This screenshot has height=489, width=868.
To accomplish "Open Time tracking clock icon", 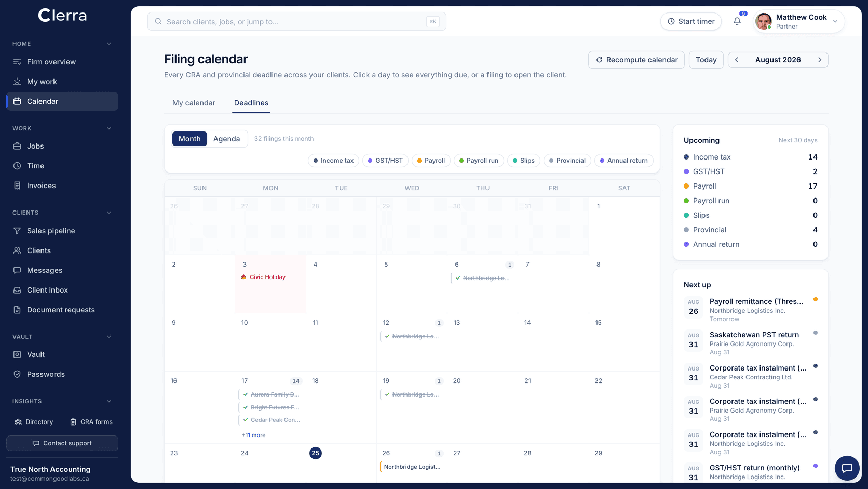I will (17, 166).
